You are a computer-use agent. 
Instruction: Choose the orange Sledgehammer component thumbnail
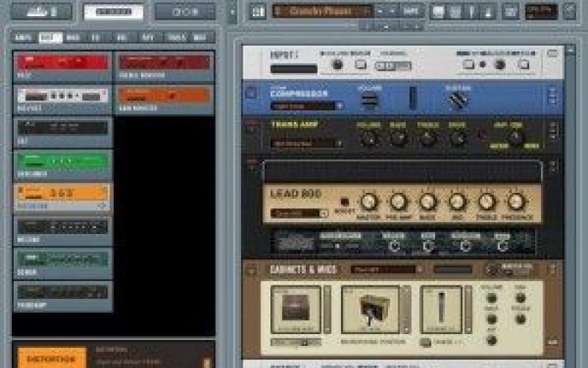62,194
